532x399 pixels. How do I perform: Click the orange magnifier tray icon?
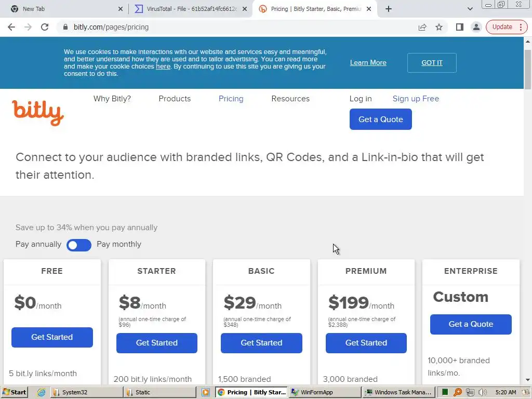tap(457, 392)
